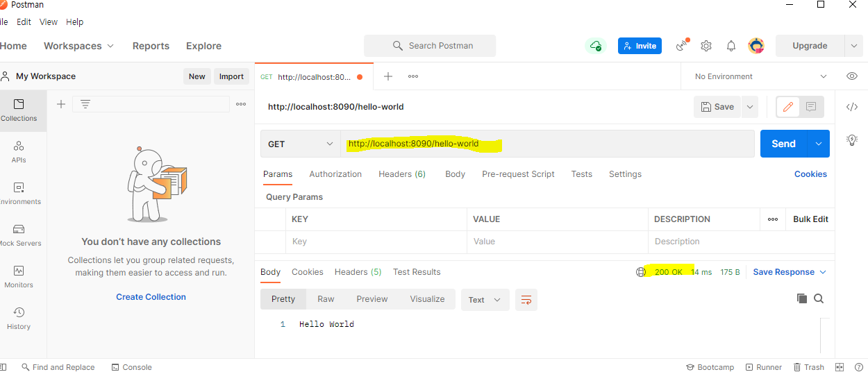This screenshot has height=372, width=868.
Task: Open the Help menu
Action: pyautogui.click(x=75, y=22)
